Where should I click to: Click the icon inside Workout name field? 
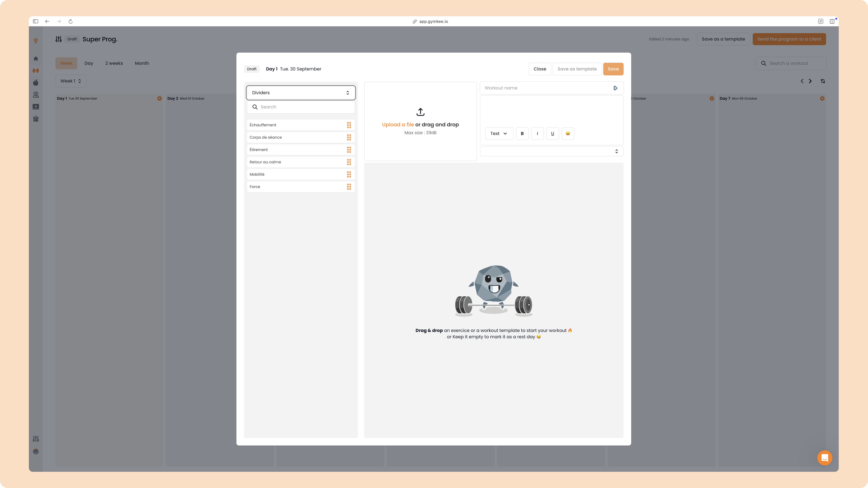(615, 88)
